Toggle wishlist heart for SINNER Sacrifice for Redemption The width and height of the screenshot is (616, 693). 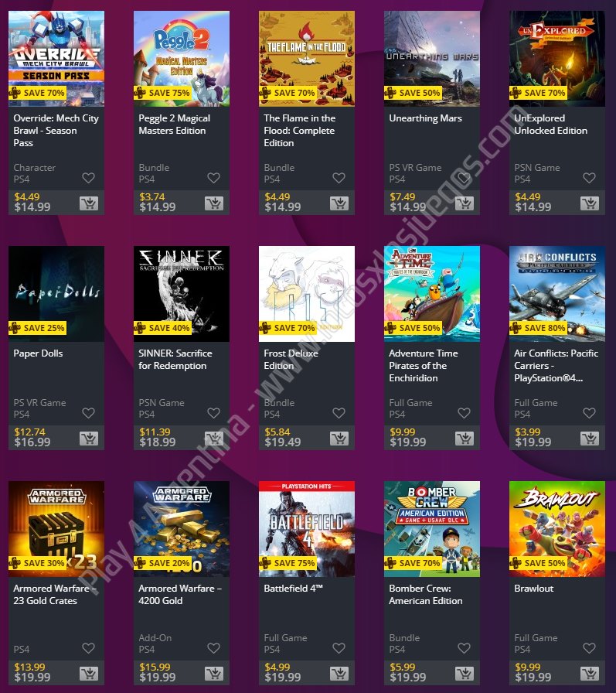point(214,413)
